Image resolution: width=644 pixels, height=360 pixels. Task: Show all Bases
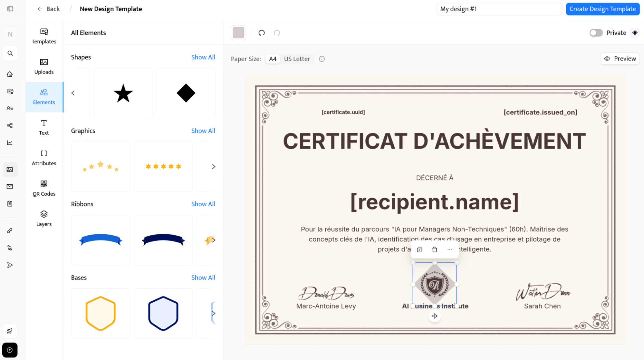coord(203,277)
